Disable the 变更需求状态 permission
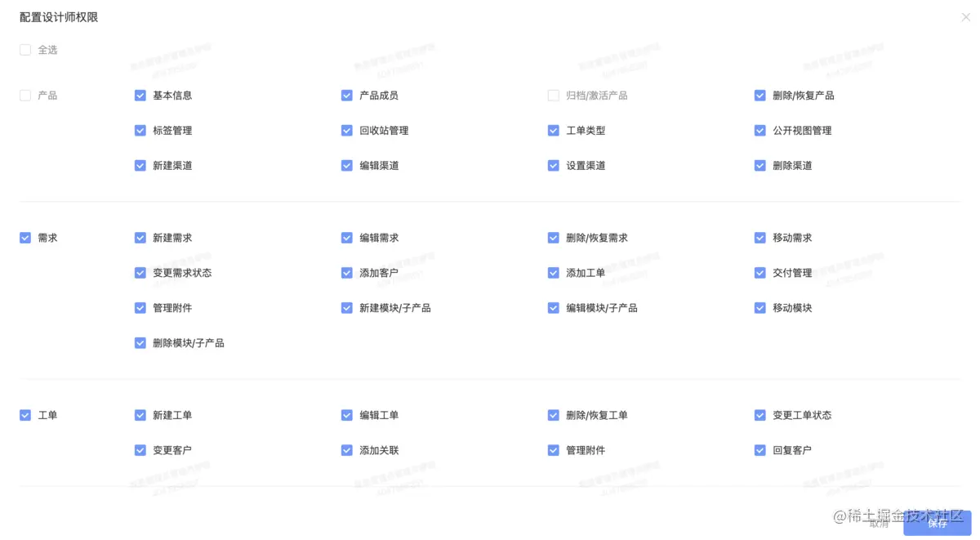 tap(140, 273)
